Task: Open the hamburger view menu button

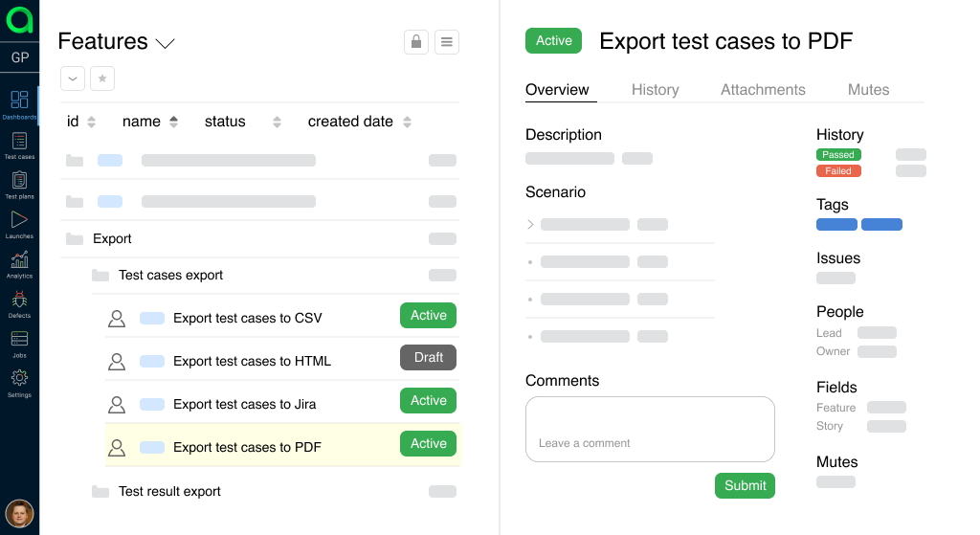Action: click(447, 42)
